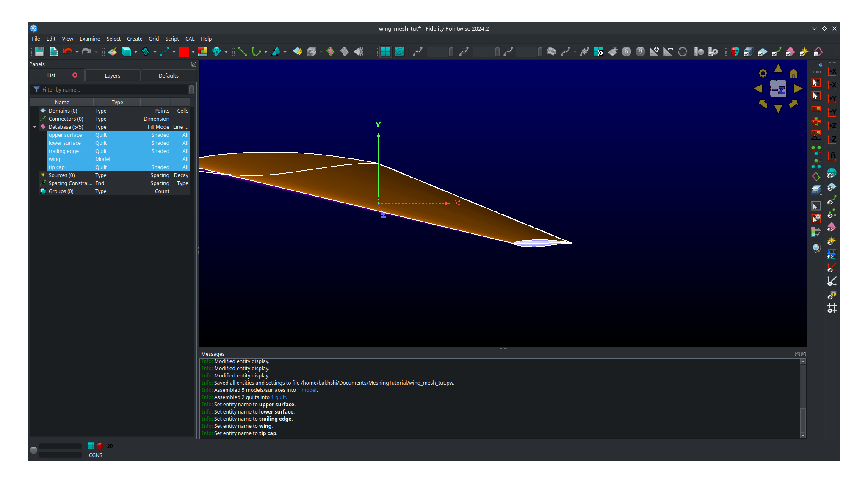Click the 1 model link in Messages
868x494 pixels.
coord(307,390)
